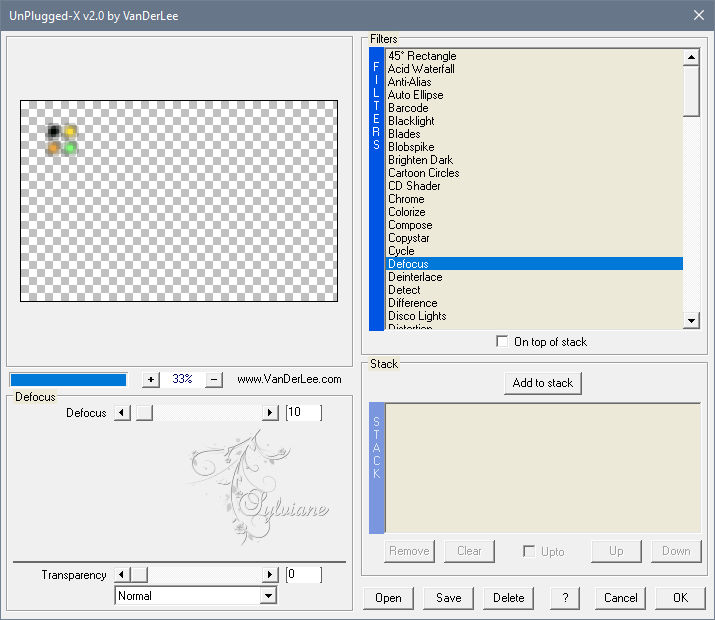Click the image preview thumbnail
The width and height of the screenshot is (715, 620).
(x=179, y=201)
